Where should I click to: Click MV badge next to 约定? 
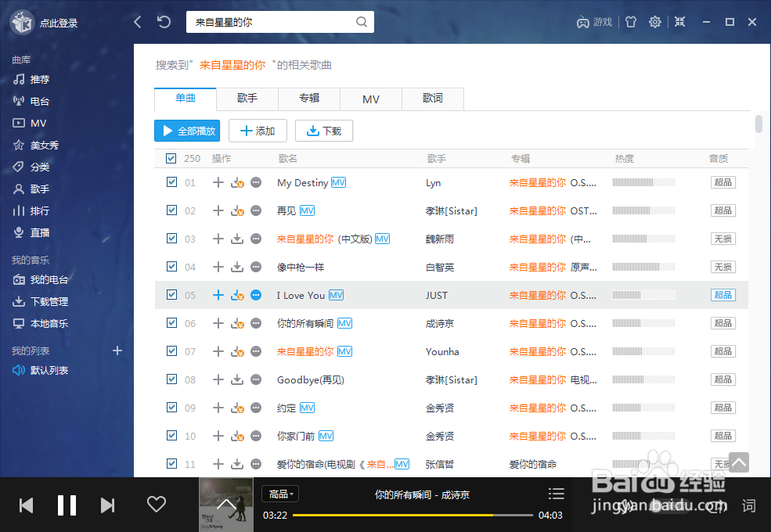click(x=308, y=408)
